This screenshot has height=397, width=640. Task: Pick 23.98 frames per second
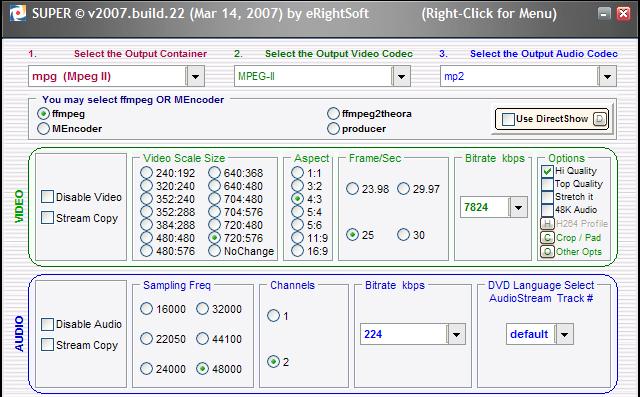352,189
